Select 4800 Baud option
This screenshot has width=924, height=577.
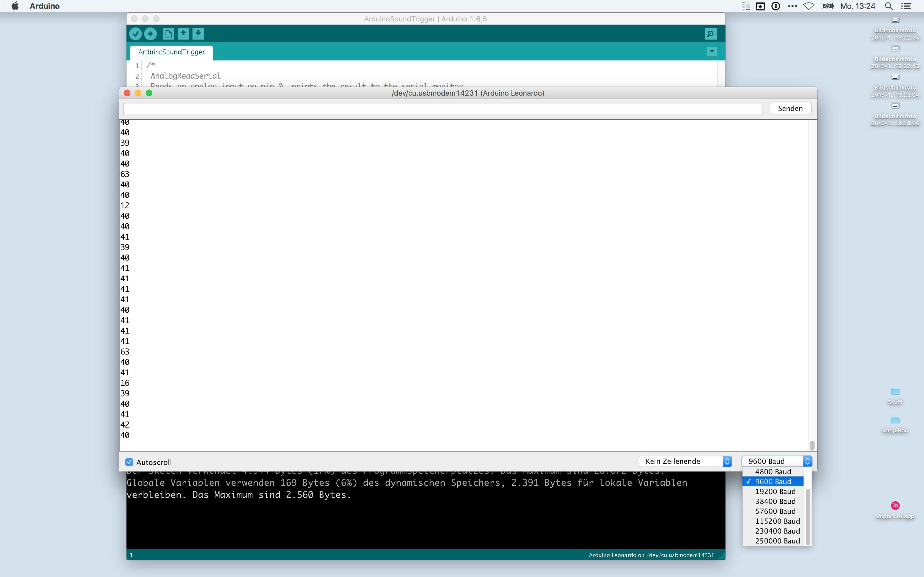click(x=773, y=472)
